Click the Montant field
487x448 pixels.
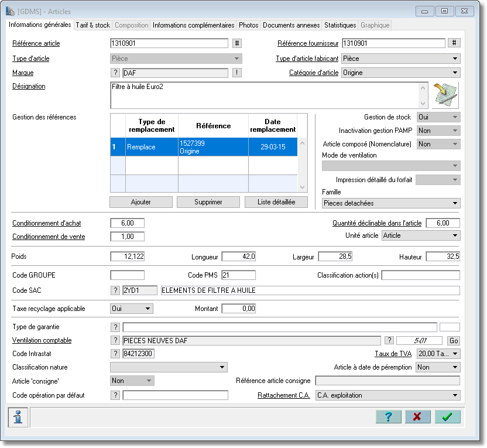click(239, 309)
